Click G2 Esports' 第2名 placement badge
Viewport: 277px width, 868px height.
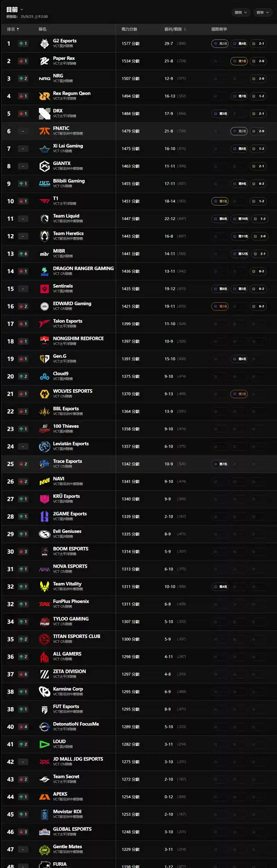pyautogui.click(x=220, y=44)
